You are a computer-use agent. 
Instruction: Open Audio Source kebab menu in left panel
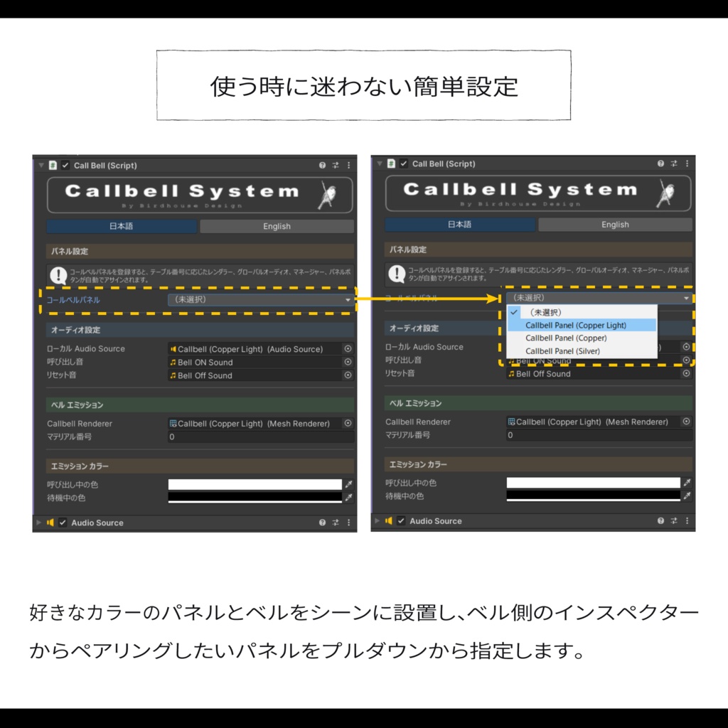point(348,523)
